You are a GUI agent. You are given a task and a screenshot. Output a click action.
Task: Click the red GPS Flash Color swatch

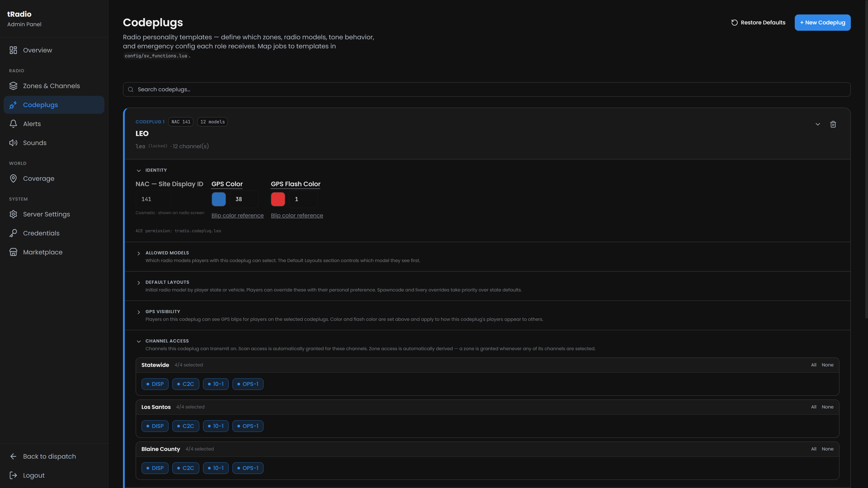(x=278, y=199)
